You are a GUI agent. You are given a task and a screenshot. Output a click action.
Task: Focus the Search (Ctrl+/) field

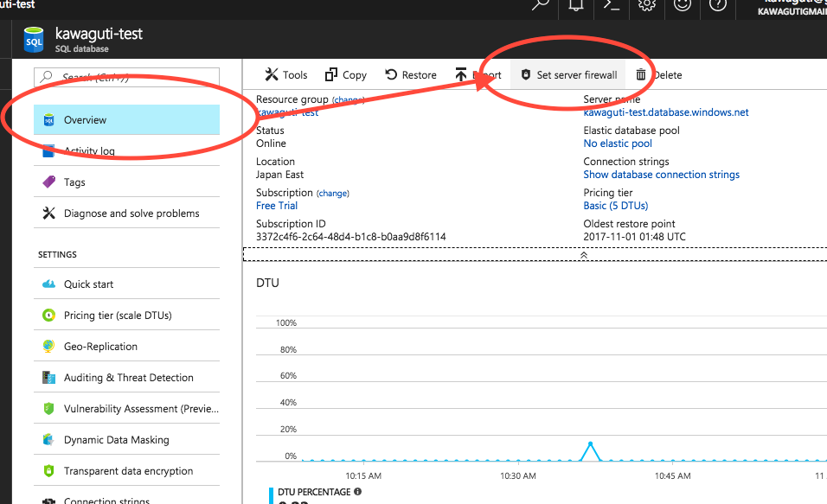click(x=126, y=77)
